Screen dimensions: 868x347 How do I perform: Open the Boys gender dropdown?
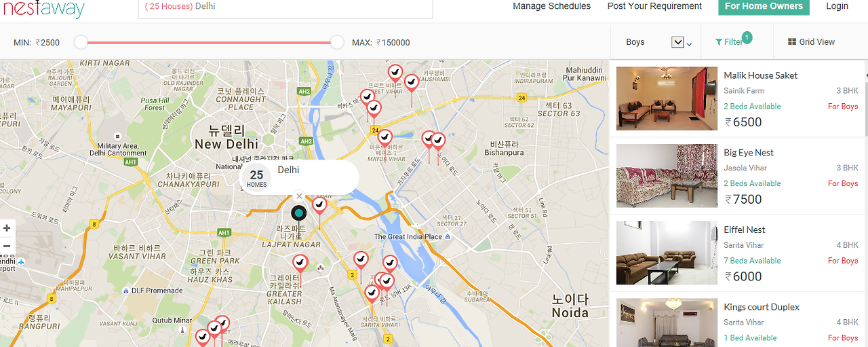pos(658,42)
